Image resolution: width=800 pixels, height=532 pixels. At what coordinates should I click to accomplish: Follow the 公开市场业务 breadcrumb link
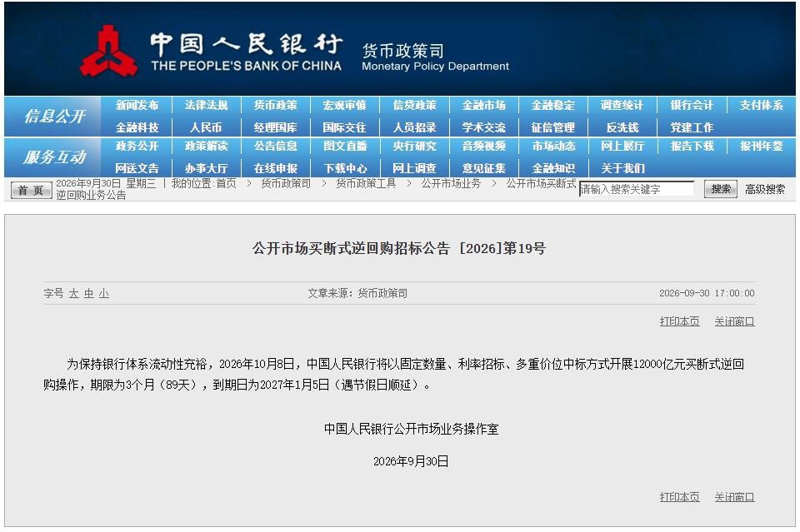(x=451, y=183)
